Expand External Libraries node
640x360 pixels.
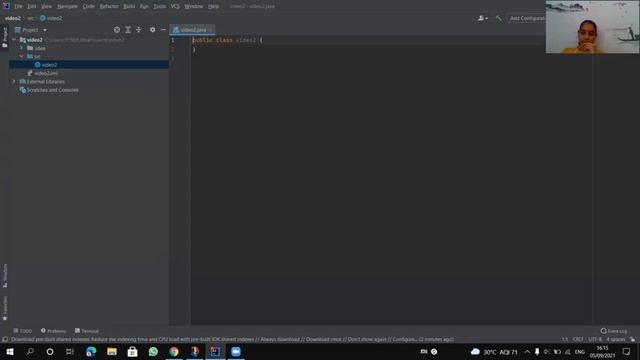pos(14,82)
